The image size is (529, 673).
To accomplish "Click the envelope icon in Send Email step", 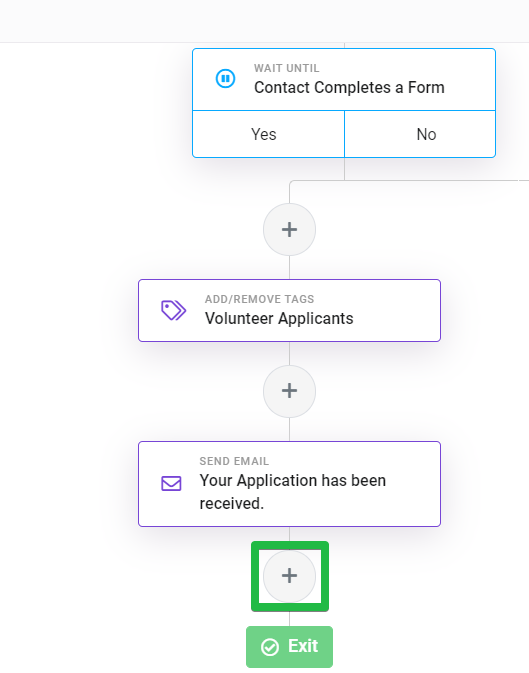I will [171, 483].
